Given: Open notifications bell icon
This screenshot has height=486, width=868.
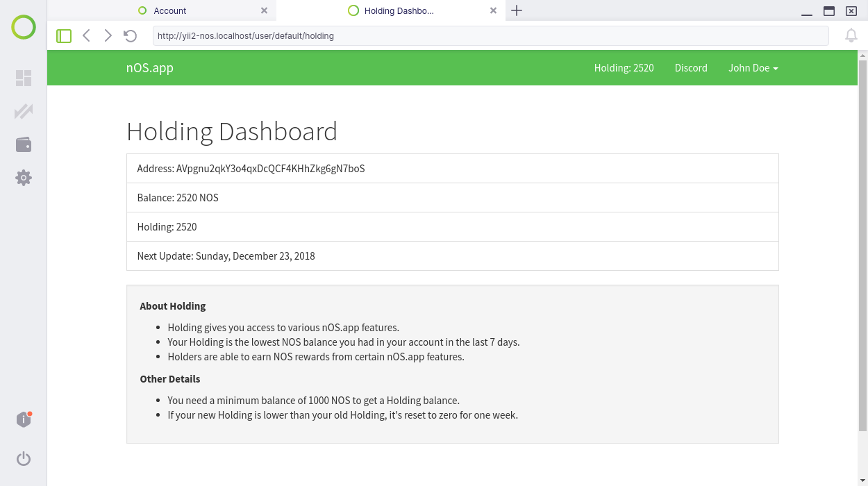Looking at the screenshot, I should coord(851,35).
